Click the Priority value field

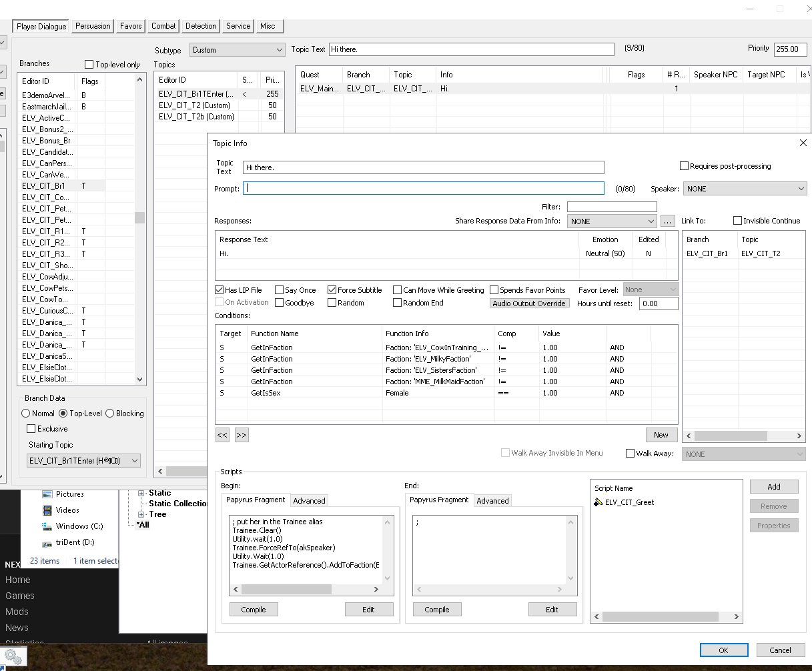pyautogui.click(x=790, y=49)
